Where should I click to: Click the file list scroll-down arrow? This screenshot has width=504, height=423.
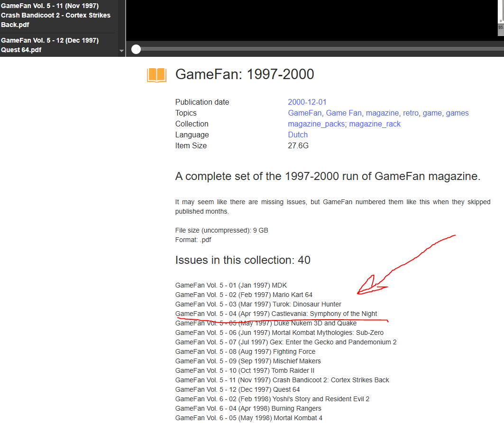tap(121, 51)
